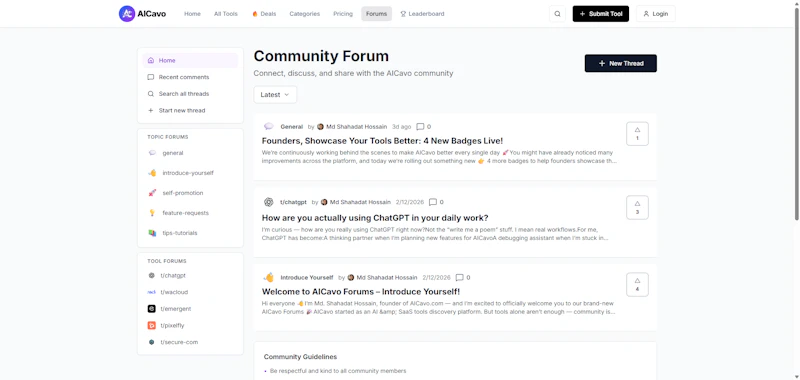This screenshot has width=800, height=380.
Task: Click the t/chatgpt icon in Tool Forums
Action: [x=151, y=275]
